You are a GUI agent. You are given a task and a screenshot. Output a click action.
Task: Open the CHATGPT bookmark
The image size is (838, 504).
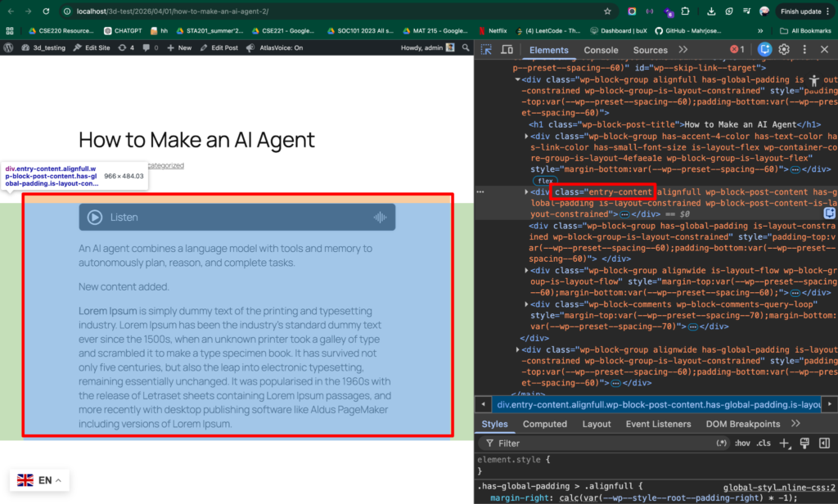click(x=123, y=31)
